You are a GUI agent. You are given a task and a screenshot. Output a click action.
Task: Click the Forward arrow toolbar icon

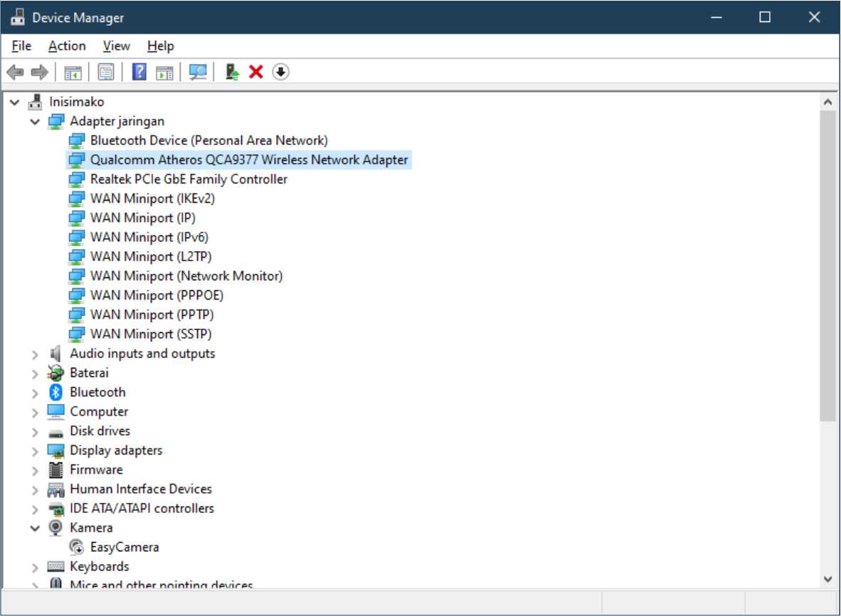[x=40, y=72]
